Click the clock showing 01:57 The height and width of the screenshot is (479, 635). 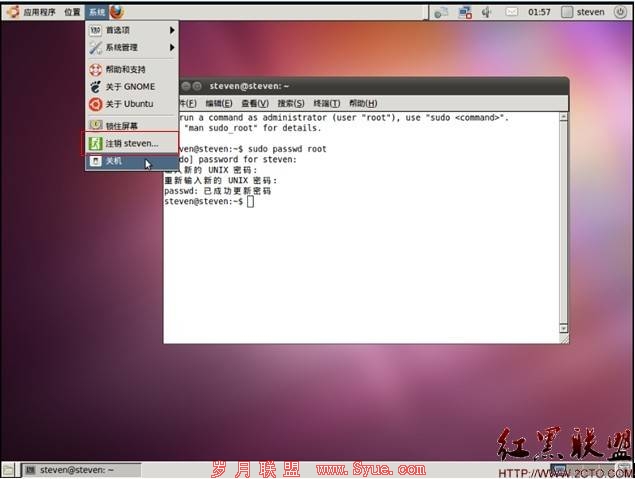(539, 12)
